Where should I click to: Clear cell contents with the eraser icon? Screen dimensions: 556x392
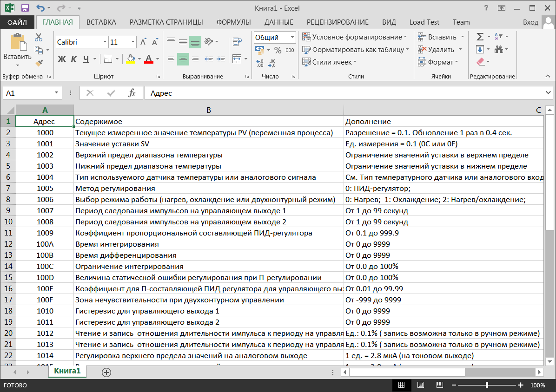pyautogui.click(x=481, y=62)
